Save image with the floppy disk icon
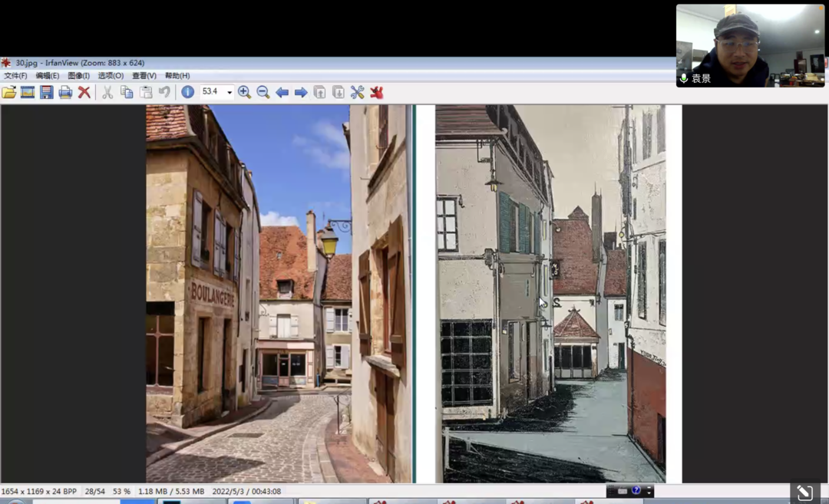The height and width of the screenshot is (504, 829). [x=47, y=92]
